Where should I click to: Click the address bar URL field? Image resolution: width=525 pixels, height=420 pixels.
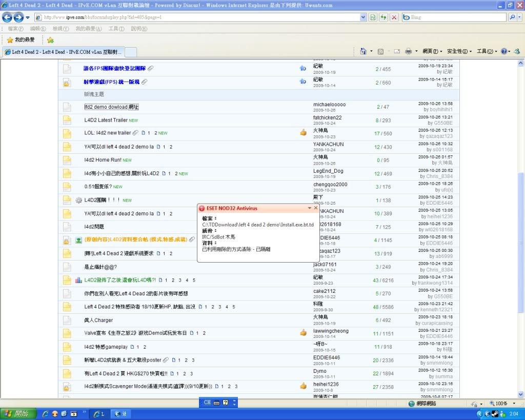205,17
